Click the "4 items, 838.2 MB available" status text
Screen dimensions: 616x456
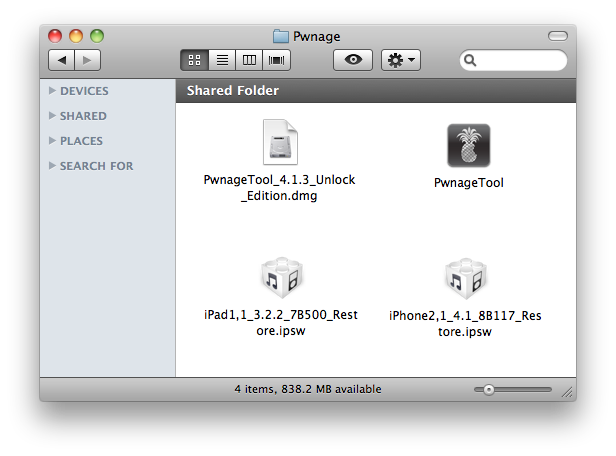coord(308,389)
